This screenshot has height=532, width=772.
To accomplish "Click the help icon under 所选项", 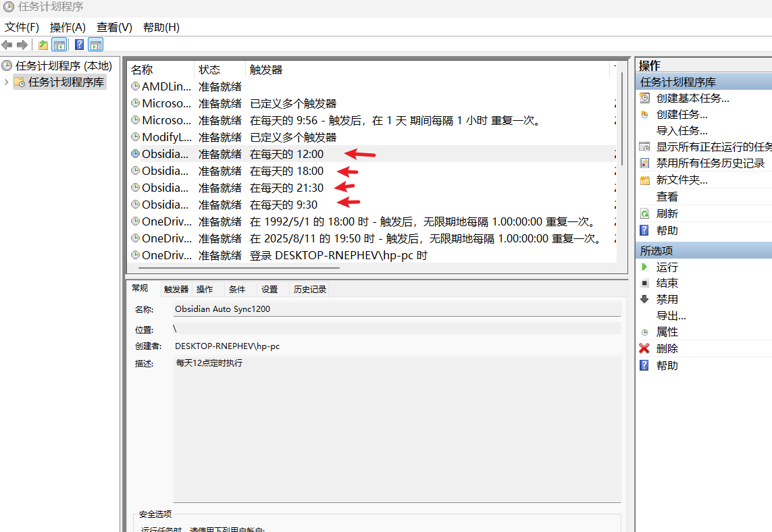I will click(644, 365).
